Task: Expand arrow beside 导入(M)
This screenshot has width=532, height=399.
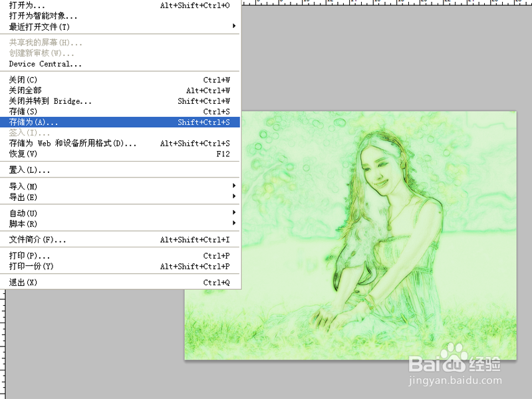Action: tap(234, 186)
